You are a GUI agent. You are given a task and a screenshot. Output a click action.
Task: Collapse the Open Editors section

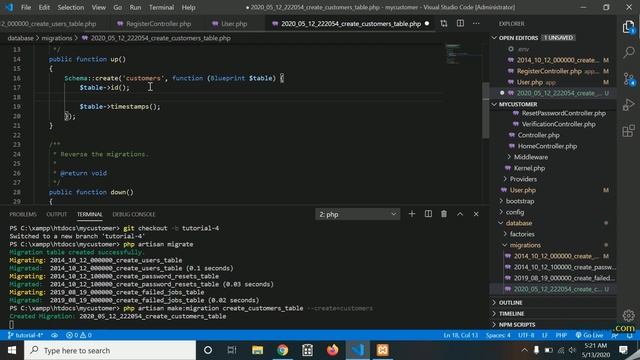coord(518,38)
